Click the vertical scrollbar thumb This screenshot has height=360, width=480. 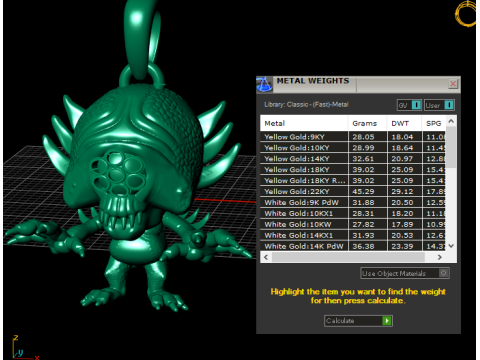[x=451, y=147]
